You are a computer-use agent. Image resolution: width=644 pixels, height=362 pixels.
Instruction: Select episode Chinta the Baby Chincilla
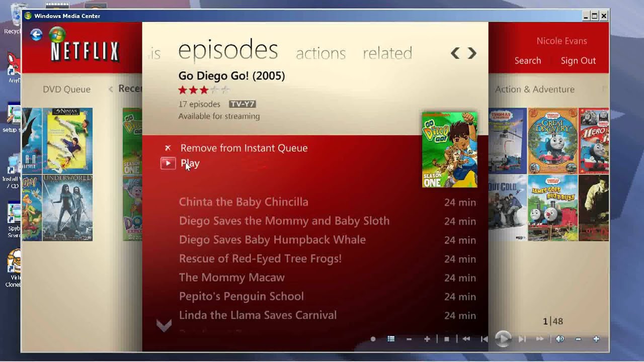[244, 202]
